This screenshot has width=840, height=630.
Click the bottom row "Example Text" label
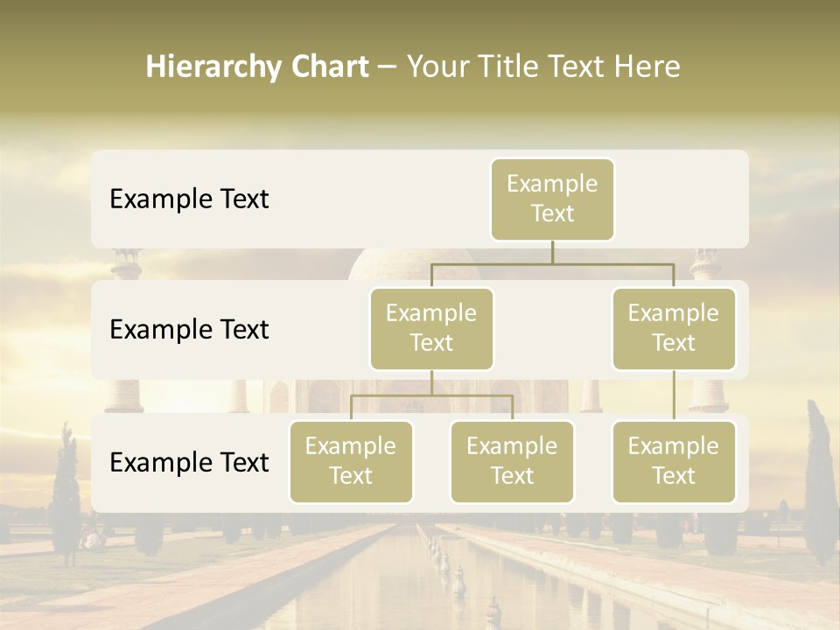pyautogui.click(x=189, y=463)
